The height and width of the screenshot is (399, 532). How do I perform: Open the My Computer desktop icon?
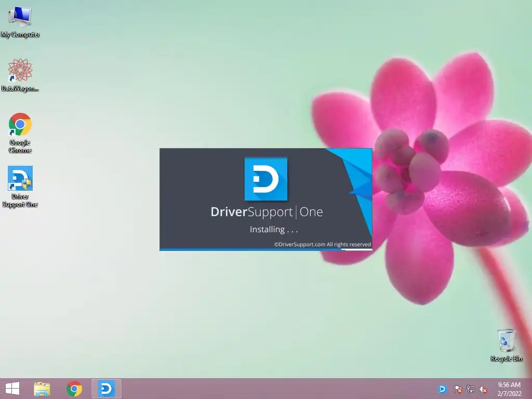point(20,21)
